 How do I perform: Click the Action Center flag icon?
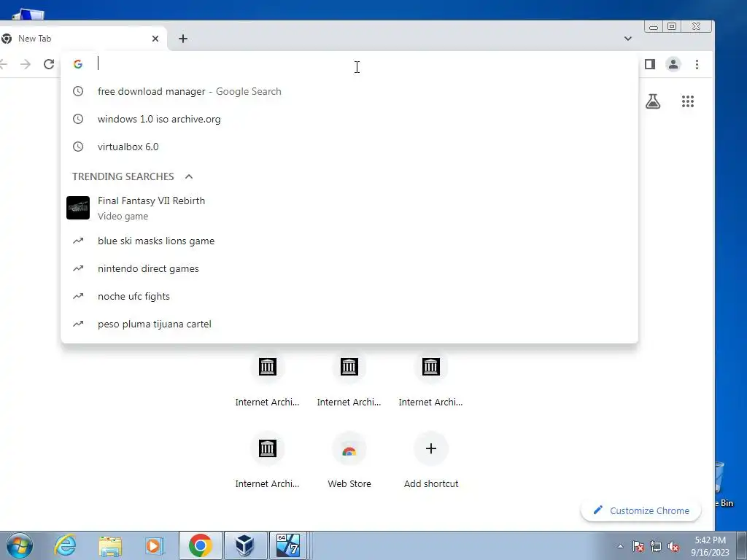tap(638, 546)
